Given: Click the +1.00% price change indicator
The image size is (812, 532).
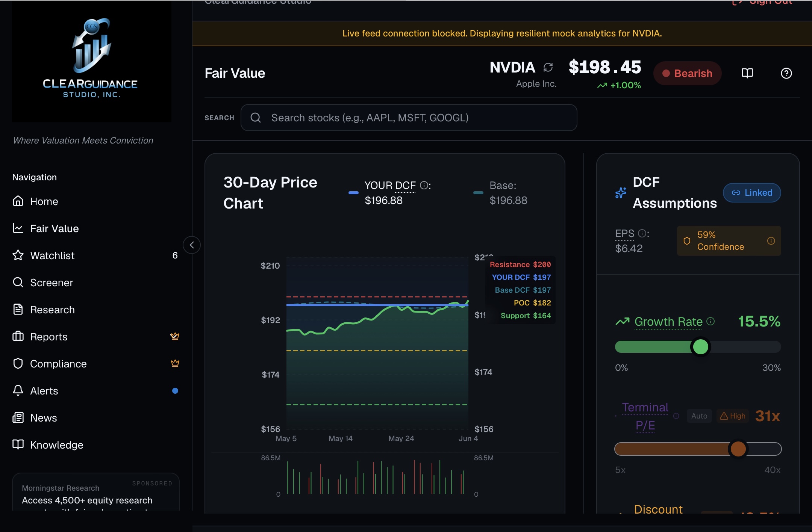Looking at the screenshot, I should (x=619, y=85).
